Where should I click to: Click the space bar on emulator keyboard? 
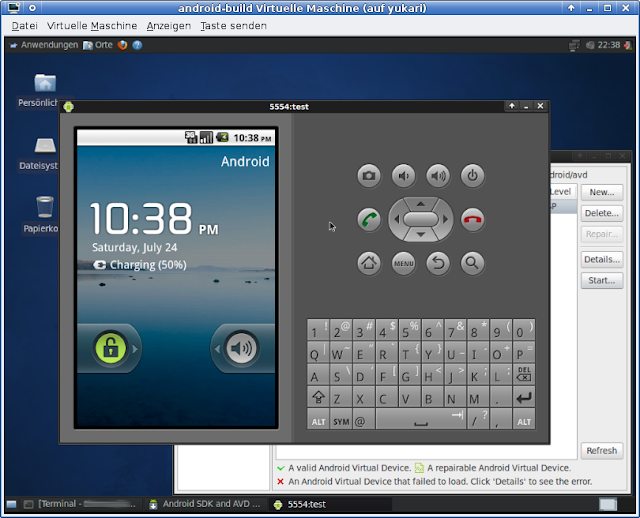[x=421, y=420]
